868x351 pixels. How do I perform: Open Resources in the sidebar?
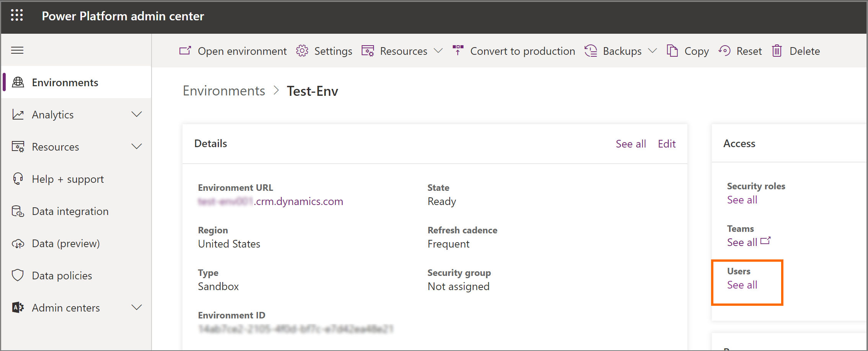click(77, 147)
